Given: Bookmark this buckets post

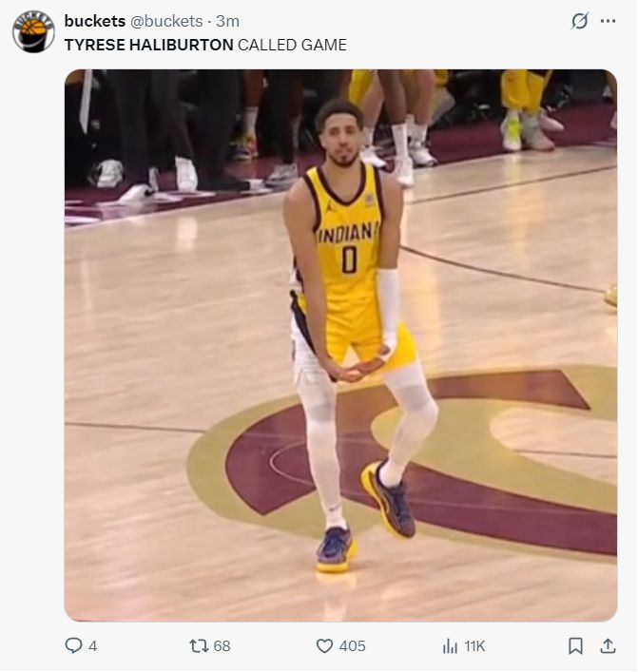Looking at the screenshot, I should [x=575, y=645].
